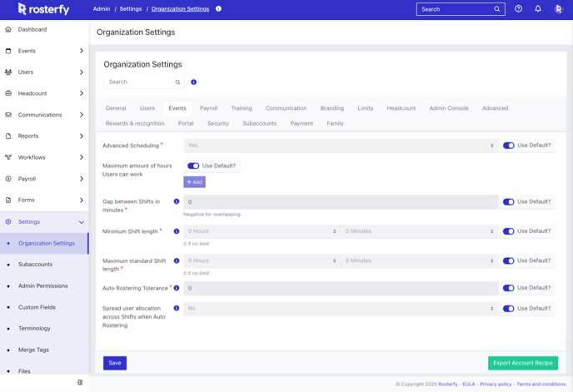The height and width of the screenshot is (392, 573).
Task: Open Minimum Shift length Minutes dropdown
Action: (x=419, y=231)
